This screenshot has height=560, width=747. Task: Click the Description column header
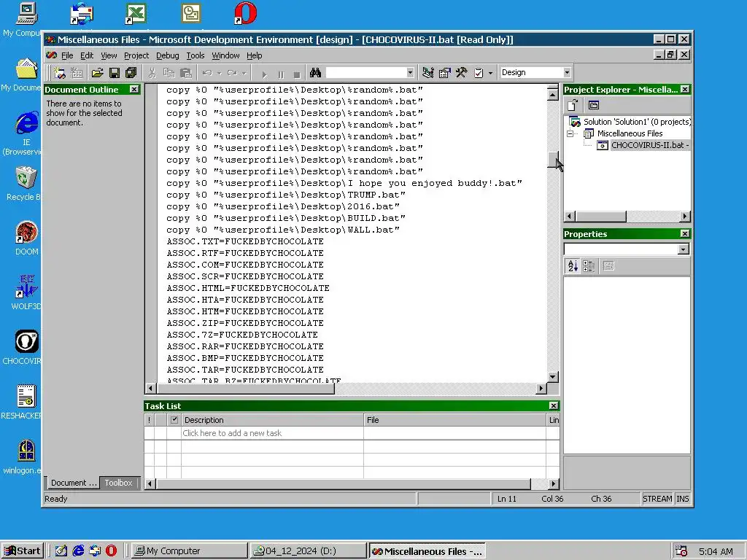coord(272,420)
